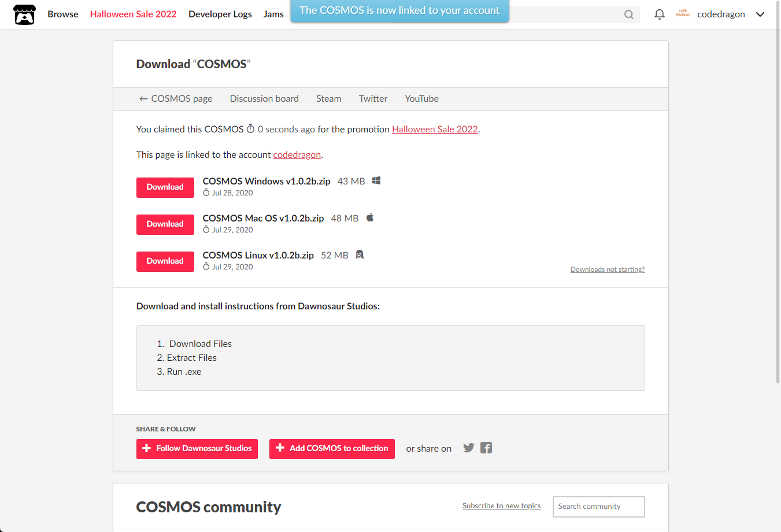Click the 'Extract Files' instruction step
Screen dimensions: 781x532
192,357
